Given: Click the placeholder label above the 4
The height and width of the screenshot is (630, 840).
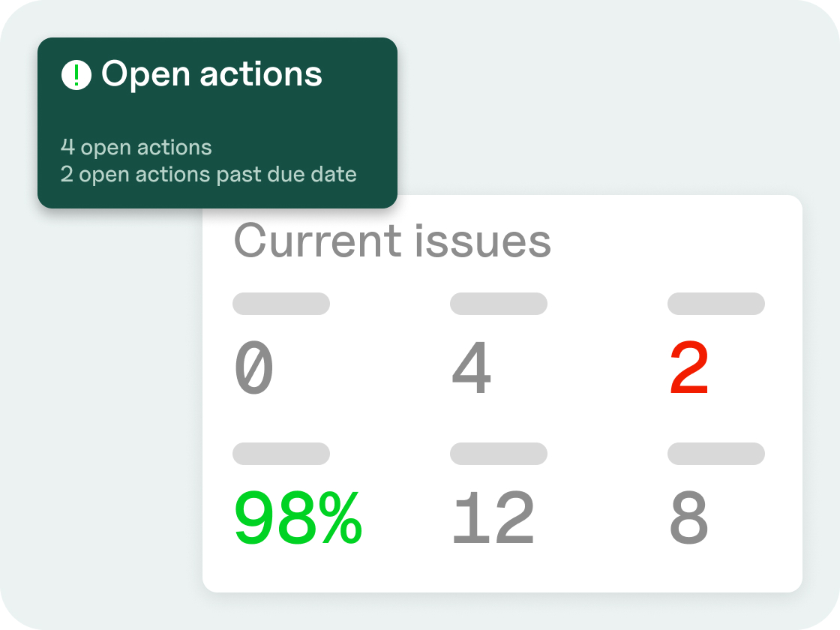Looking at the screenshot, I should [499, 304].
